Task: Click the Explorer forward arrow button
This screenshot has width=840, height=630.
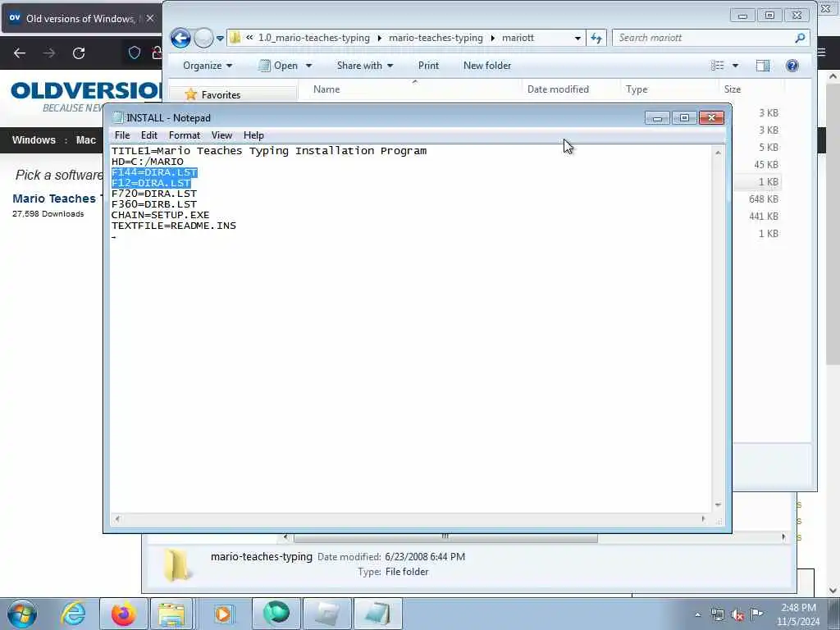Action: [203, 38]
